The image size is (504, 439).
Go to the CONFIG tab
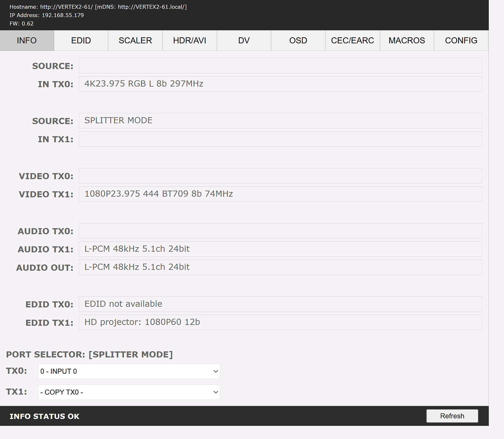(461, 40)
